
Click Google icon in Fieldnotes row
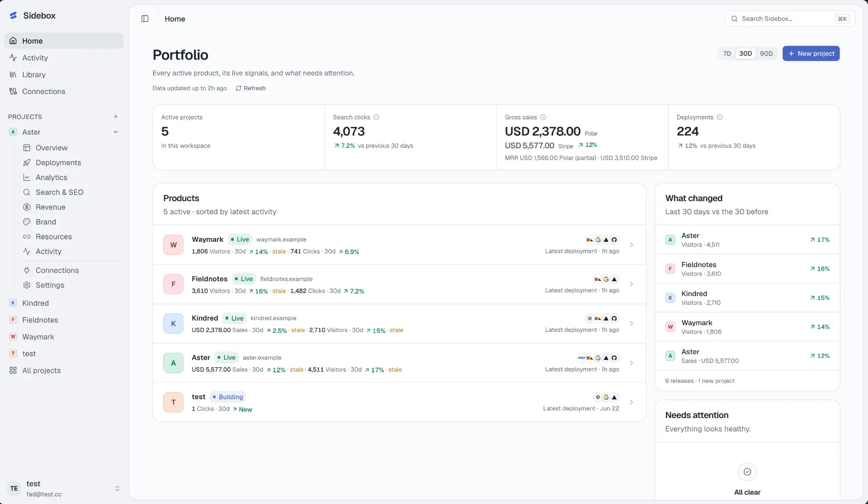606,279
